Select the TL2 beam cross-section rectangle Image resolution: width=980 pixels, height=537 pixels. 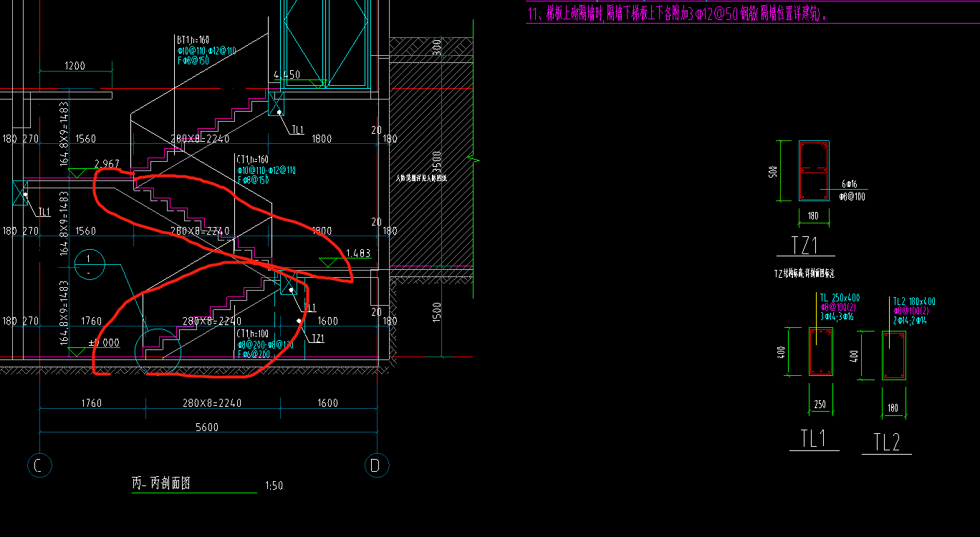click(x=894, y=355)
